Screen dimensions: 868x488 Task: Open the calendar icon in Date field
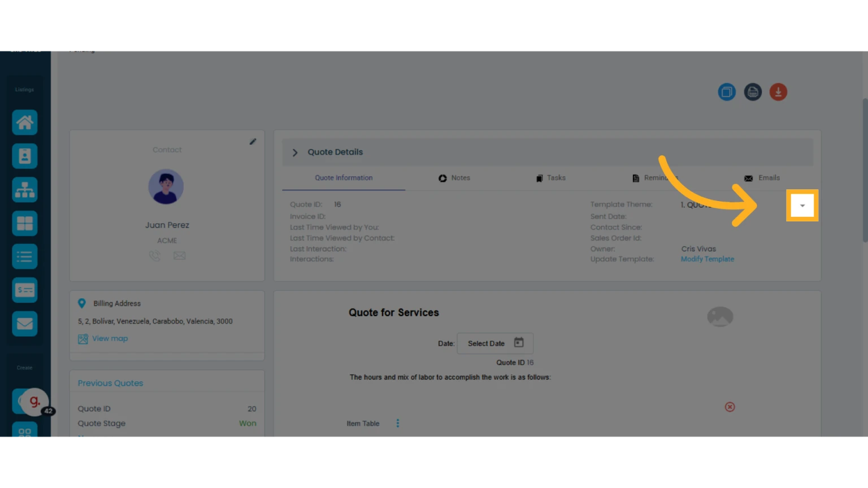coord(519,342)
